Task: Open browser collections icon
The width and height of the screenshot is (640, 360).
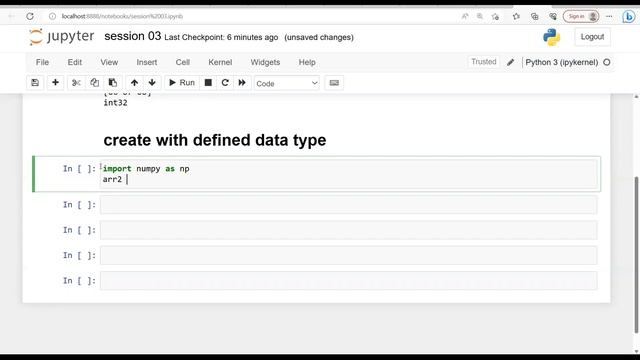Action: click(535, 16)
